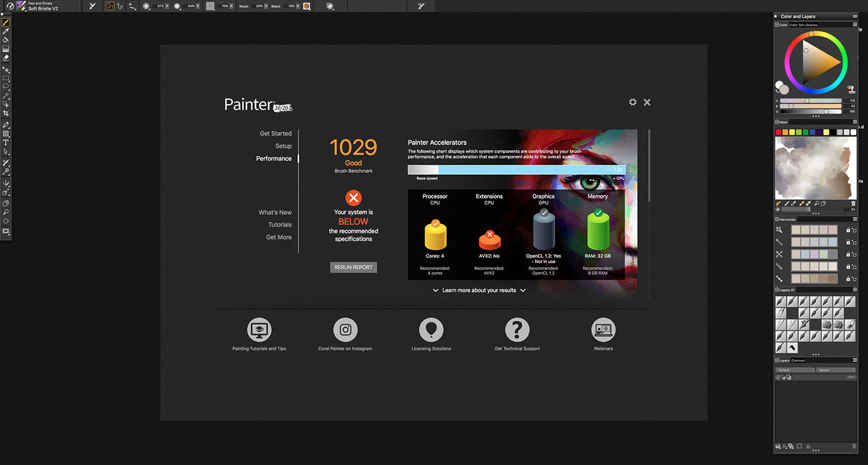The height and width of the screenshot is (465, 868).
Task: Select the Crop tool
Action: tap(6, 113)
